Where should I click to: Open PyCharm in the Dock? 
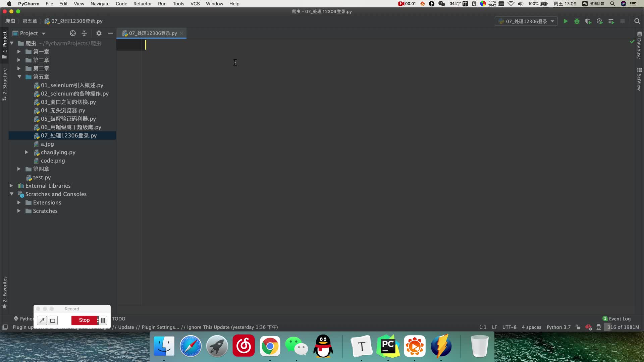388,346
